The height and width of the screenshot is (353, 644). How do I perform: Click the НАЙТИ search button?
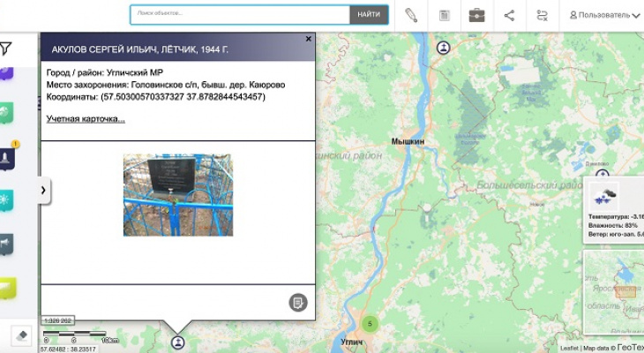[369, 15]
